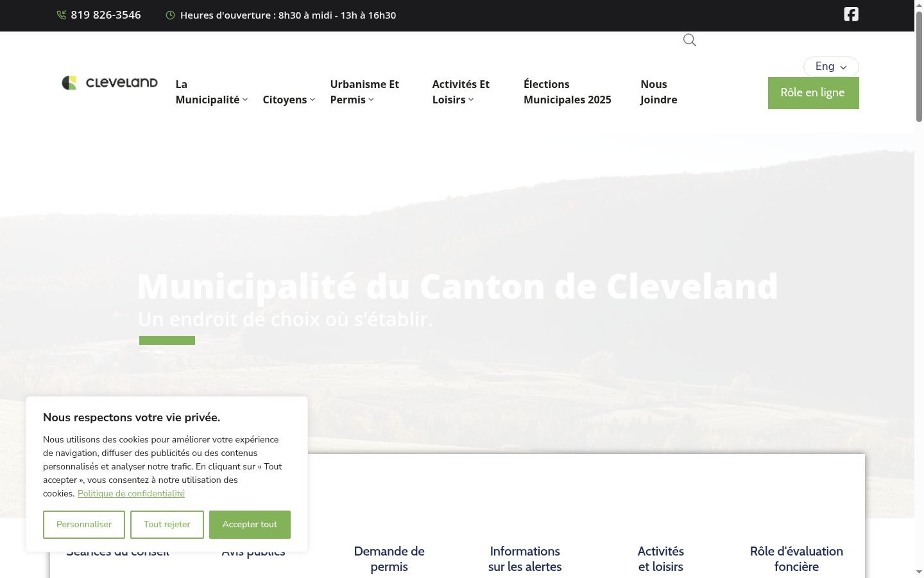Open Élections Municipales 2025 page
924x578 pixels.
pyautogui.click(x=567, y=92)
